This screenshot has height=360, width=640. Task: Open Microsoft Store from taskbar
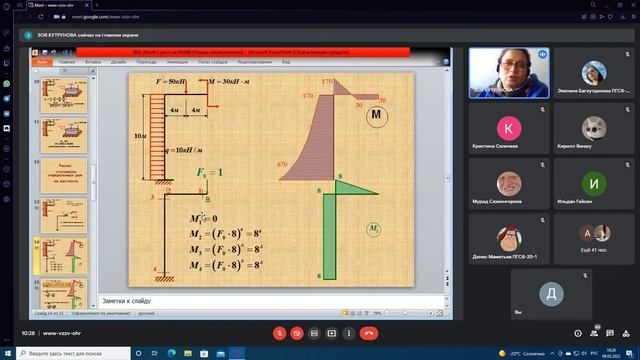click(204, 353)
